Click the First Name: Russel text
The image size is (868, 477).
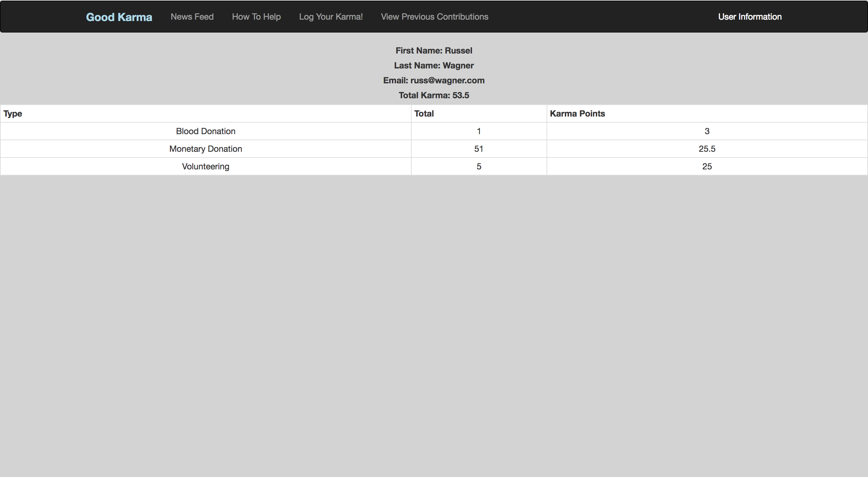click(434, 50)
